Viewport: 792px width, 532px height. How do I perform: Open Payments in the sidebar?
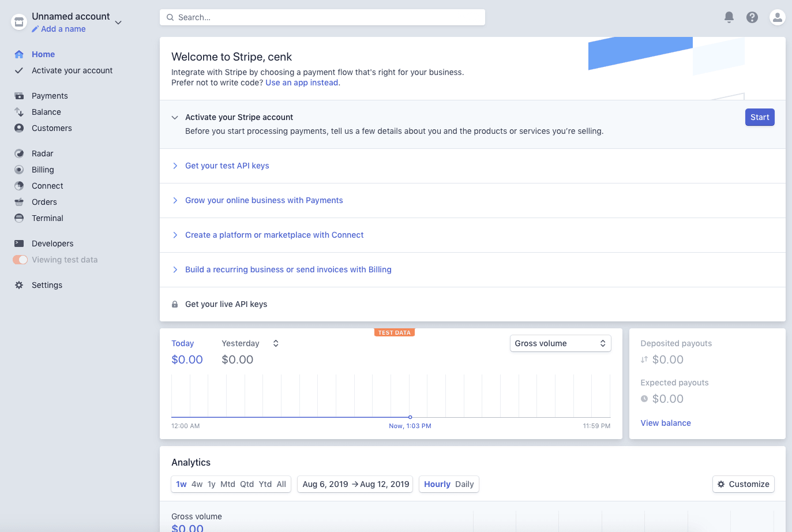[50, 96]
